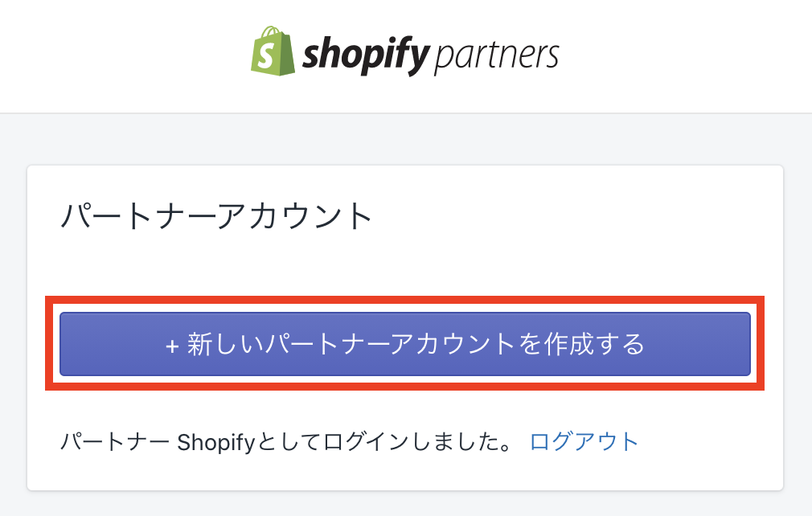The width and height of the screenshot is (812, 516).
Task: Click the white S on the bag logo
Action: [x=272, y=57]
